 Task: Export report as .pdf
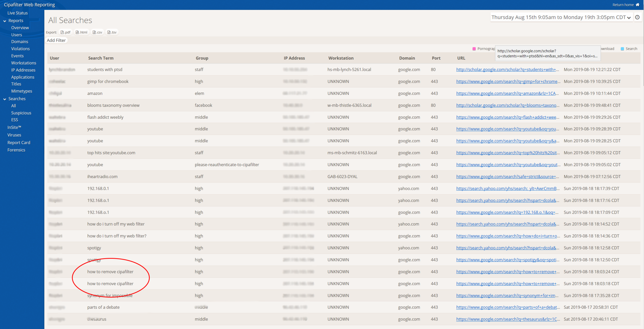65,32
